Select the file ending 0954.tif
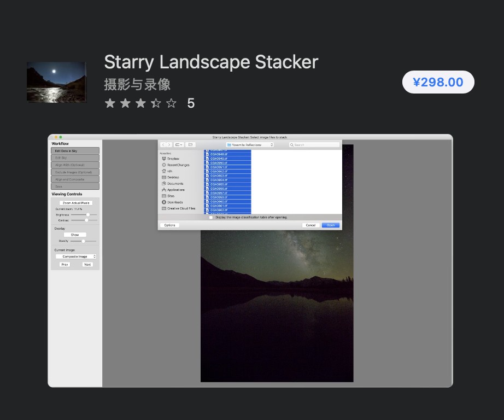Image resolution: width=504 pixels, height=420 pixels. 227,180
